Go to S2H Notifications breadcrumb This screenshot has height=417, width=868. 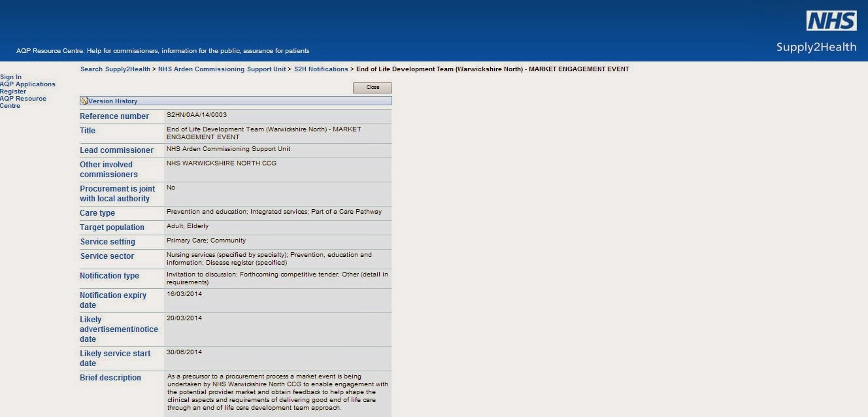[321, 69]
